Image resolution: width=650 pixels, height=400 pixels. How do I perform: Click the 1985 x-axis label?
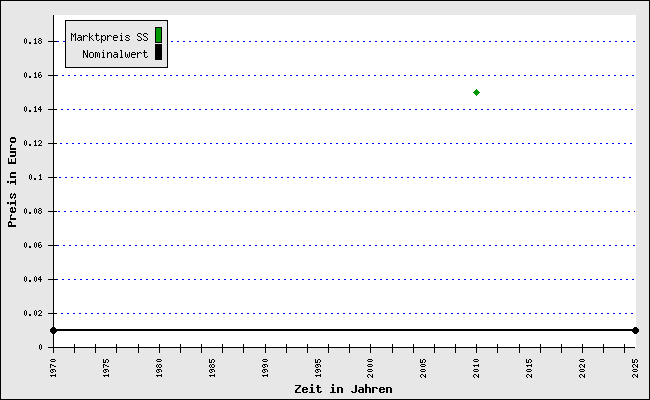(x=212, y=368)
